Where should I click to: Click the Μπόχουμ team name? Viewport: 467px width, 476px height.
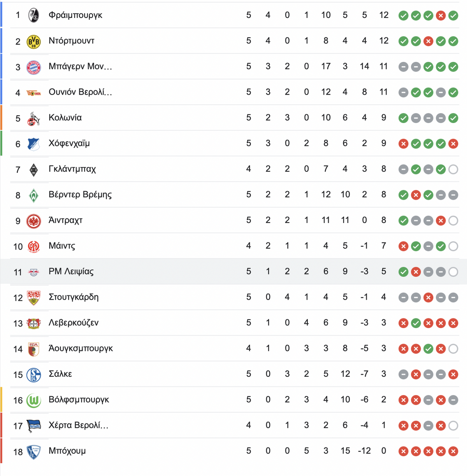coord(67,451)
